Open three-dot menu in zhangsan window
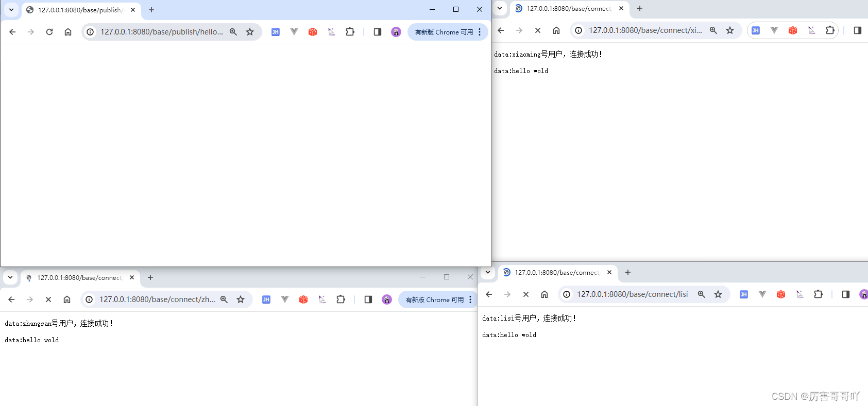 [x=470, y=299]
